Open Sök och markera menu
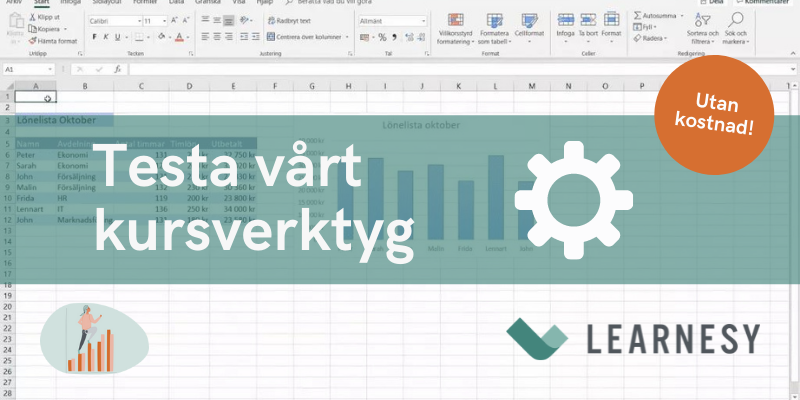The width and height of the screenshot is (800, 400). pos(736,29)
